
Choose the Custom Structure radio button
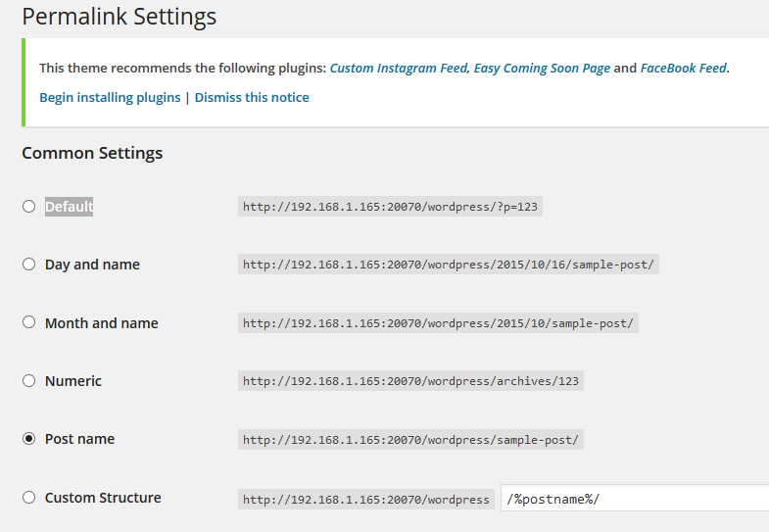click(x=29, y=497)
